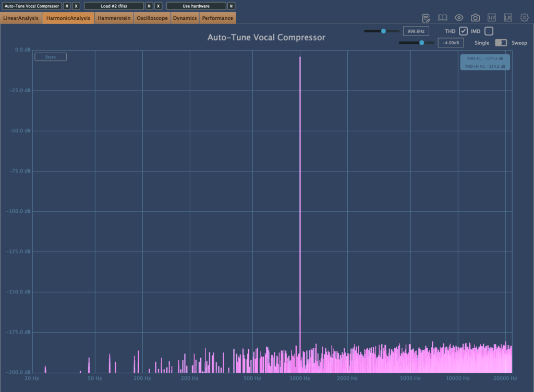The height and width of the screenshot is (392, 534).
Task: Open the Hammerstein tab
Action: tap(114, 18)
